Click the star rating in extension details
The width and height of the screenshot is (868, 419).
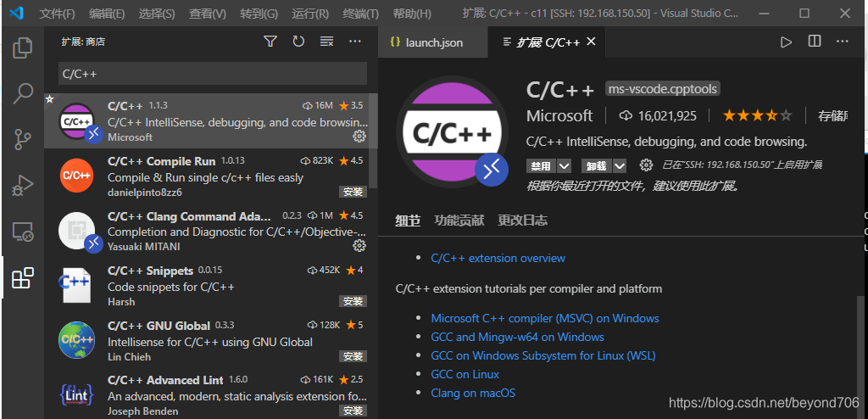(x=757, y=116)
